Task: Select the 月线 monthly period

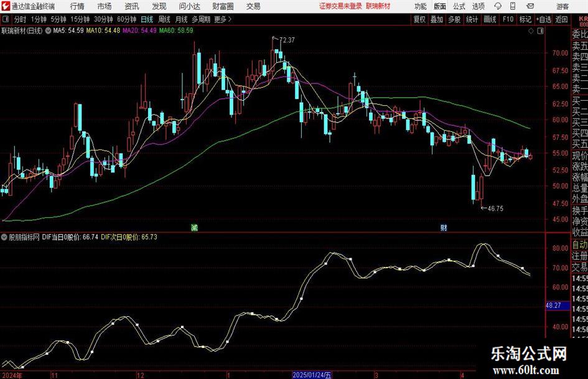Action: (x=181, y=19)
